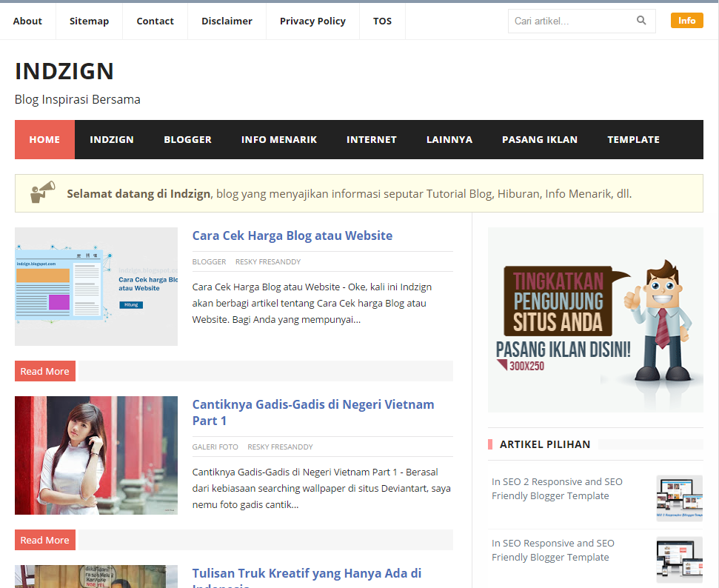Click RESKY FRESANDDY author under first article
This screenshot has height=588, width=719.
click(x=268, y=261)
